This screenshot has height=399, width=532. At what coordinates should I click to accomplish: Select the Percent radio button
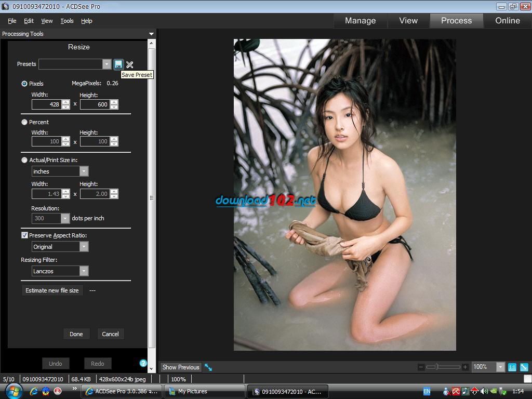(x=24, y=122)
